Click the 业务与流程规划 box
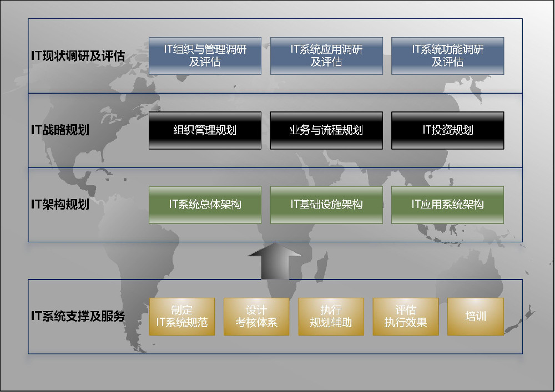The width and height of the screenshot is (555, 392). [326, 131]
